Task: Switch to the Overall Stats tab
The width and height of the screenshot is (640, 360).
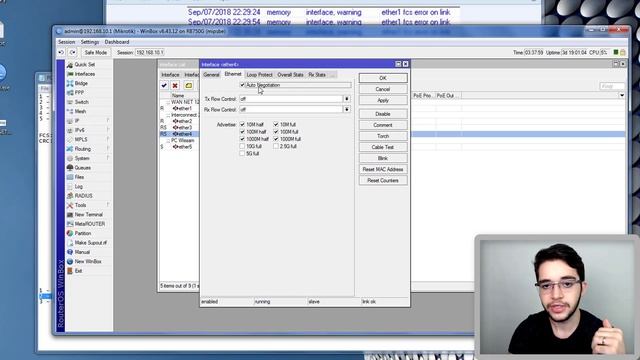Action: (290, 75)
